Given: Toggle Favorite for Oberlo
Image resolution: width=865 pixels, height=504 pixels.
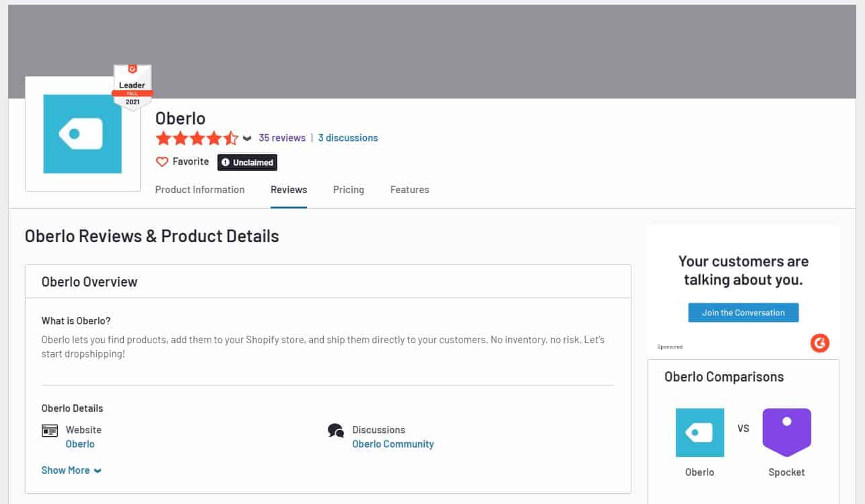Looking at the screenshot, I should click(182, 161).
